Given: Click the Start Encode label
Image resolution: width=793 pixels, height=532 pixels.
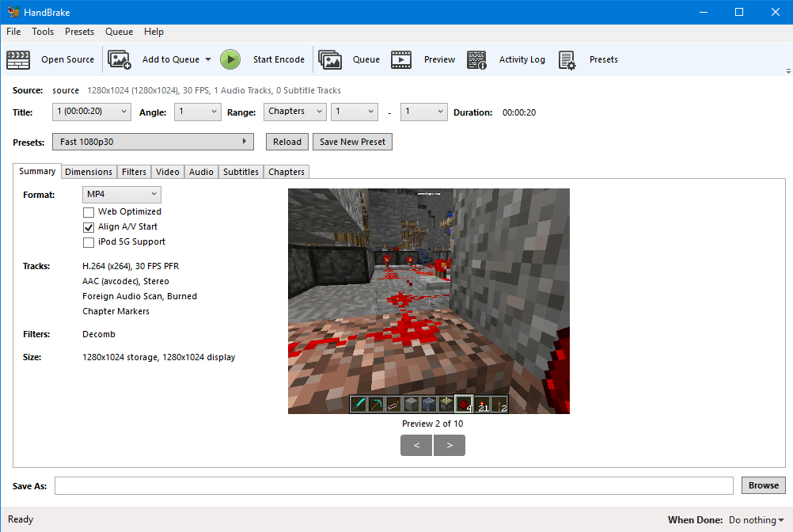Looking at the screenshot, I should pyautogui.click(x=279, y=59).
